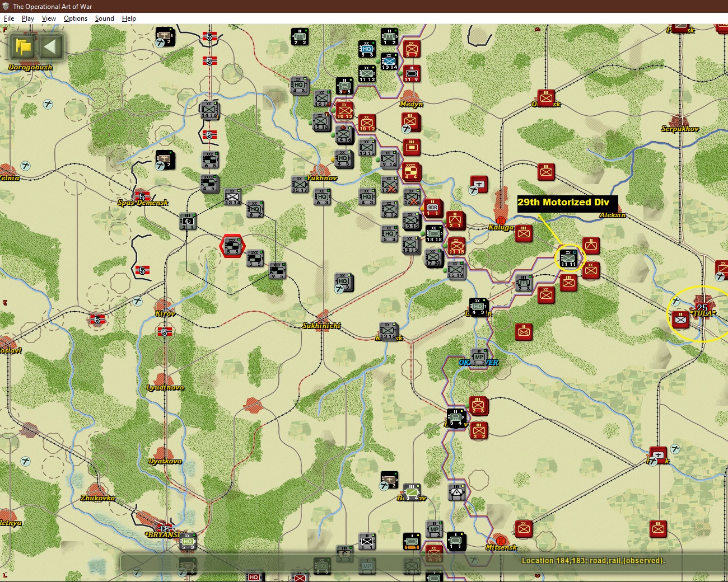Select the BDR border guard unit
The height and width of the screenshot is (582, 728).
coord(433,208)
